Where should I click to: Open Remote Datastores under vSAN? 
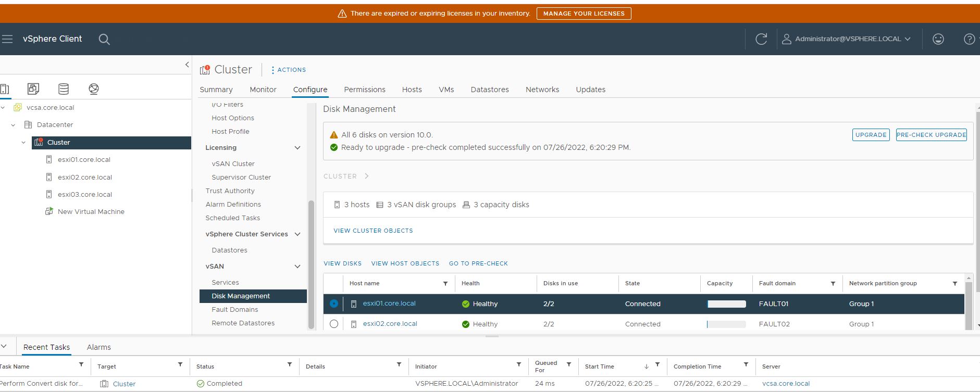243,323
